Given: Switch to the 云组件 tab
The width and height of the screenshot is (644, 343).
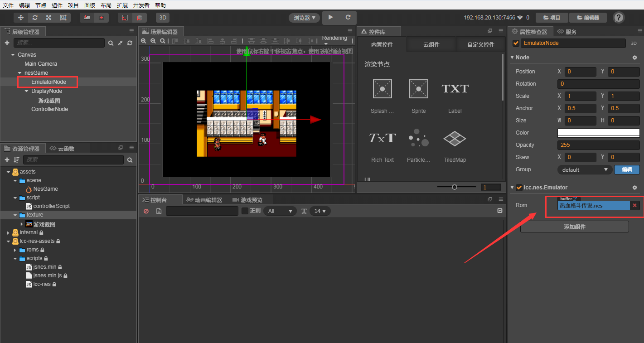Looking at the screenshot, I should 431,45.
